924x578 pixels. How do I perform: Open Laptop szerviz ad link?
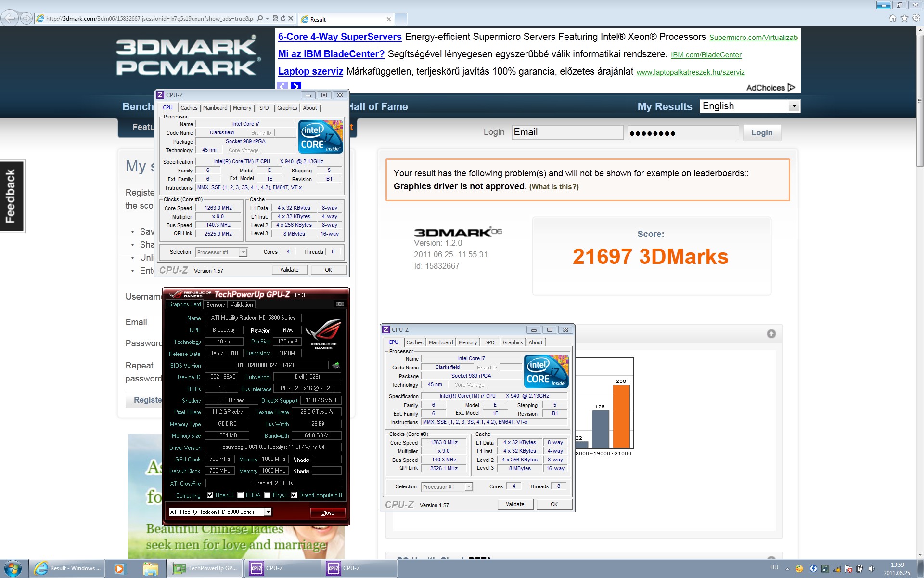coord(310,71)
